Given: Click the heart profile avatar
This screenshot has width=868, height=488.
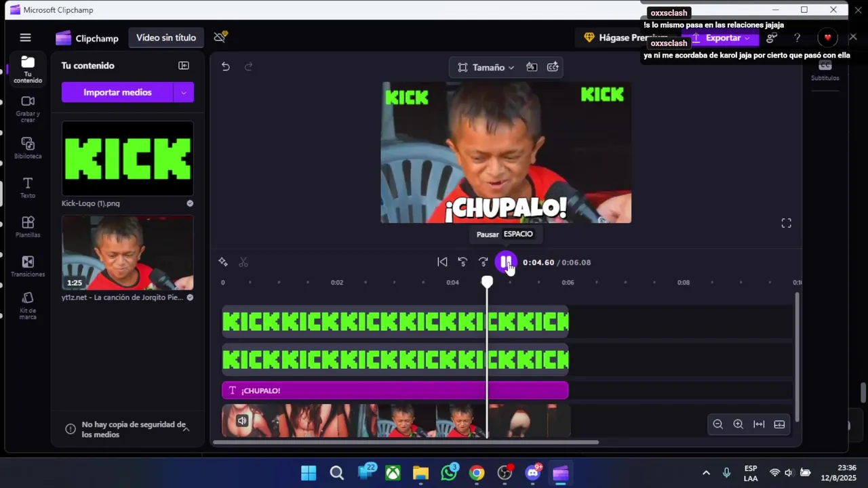Looking at the screenshot, I should [x=827, y=38].
